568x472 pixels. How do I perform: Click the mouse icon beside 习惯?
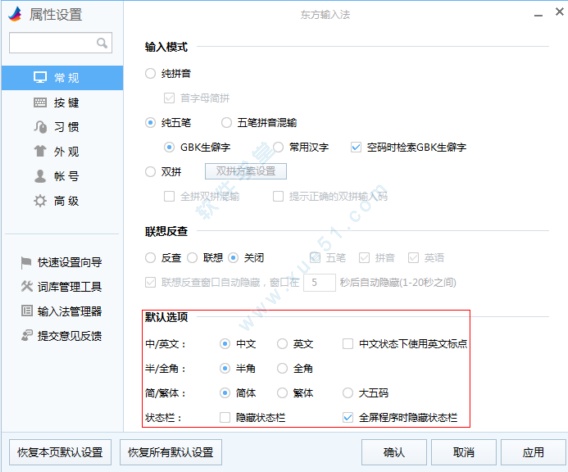40,127
